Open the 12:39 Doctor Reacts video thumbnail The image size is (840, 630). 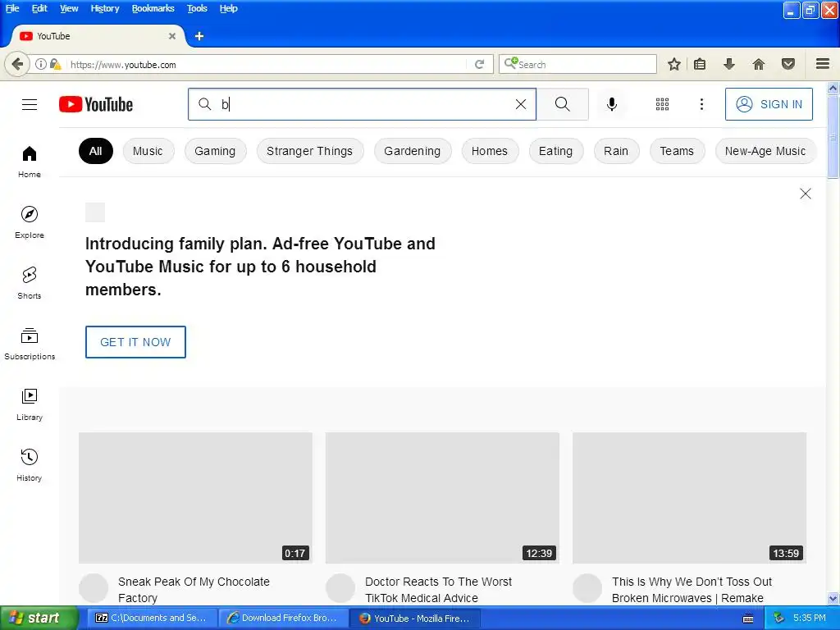tap(442, 498)
